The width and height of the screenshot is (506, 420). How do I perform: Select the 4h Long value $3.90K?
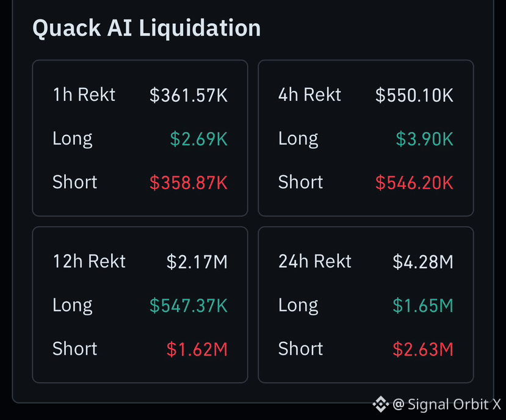(x=425, y=139)
